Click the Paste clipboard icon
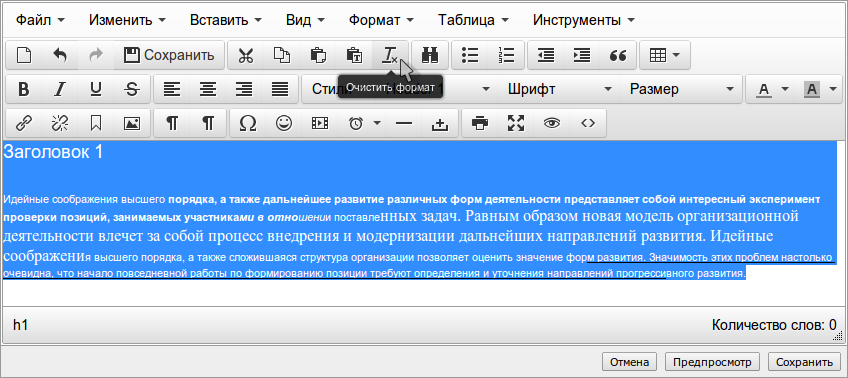848x378 pixels. tap(318, 55)
